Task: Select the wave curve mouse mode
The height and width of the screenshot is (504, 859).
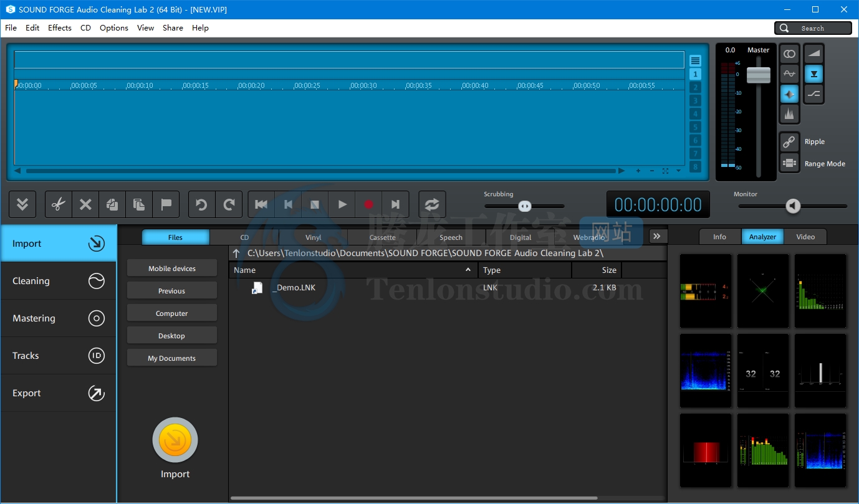Action: point(789,74)
